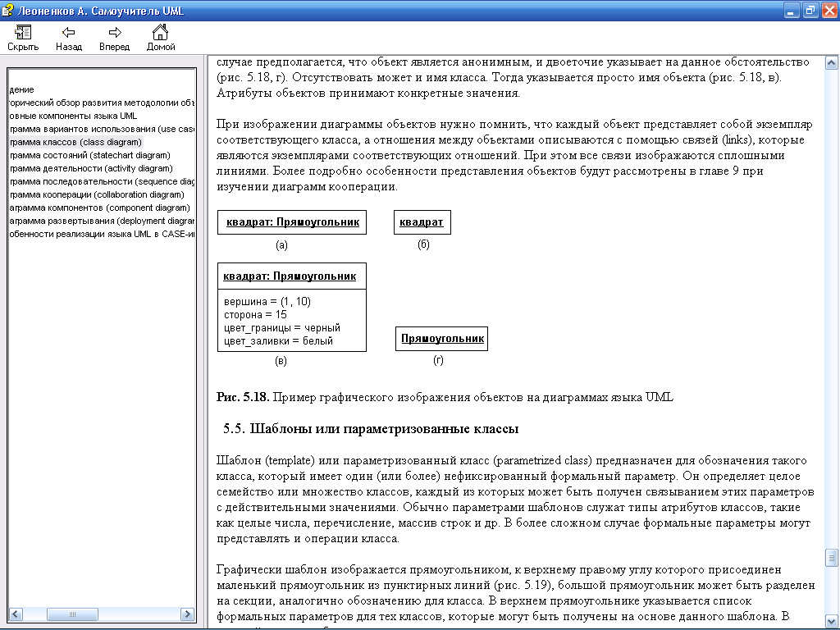Click the 'цвет_границы = черный' attribute line
The height and width of the screenshot is (630, 840).
click(282, 328)
